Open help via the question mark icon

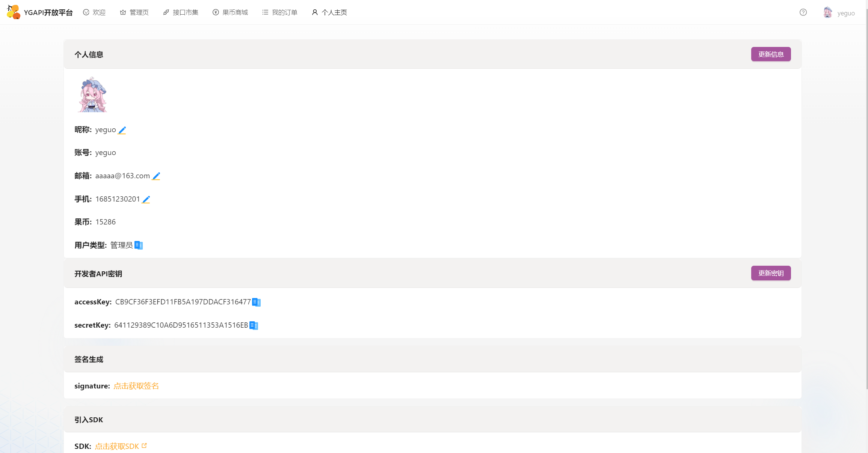(x=803, y=12)
